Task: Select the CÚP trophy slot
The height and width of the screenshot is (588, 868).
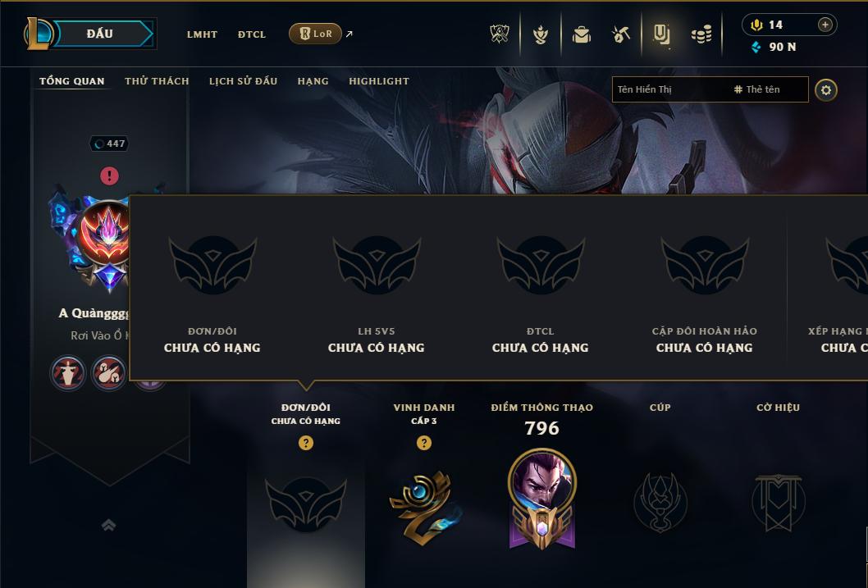Action: tap(660, 502)
